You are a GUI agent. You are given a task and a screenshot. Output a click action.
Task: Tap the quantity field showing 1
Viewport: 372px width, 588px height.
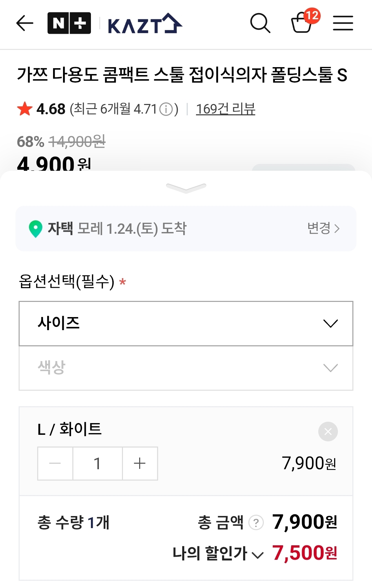point(97,463)
